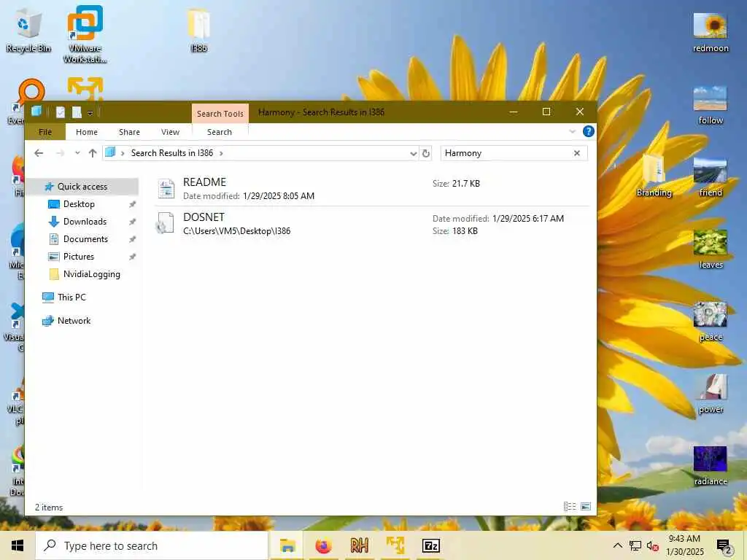747x560 pixels.
Task: Go up one folder level
Action: pos(93,153)
